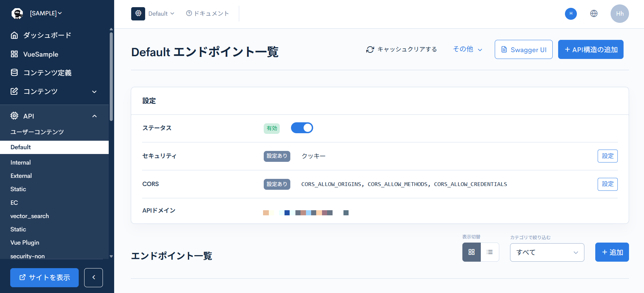Select Vue Plugin in API submenu
Screen dimensions: 644x293
(x=25, y=243)
